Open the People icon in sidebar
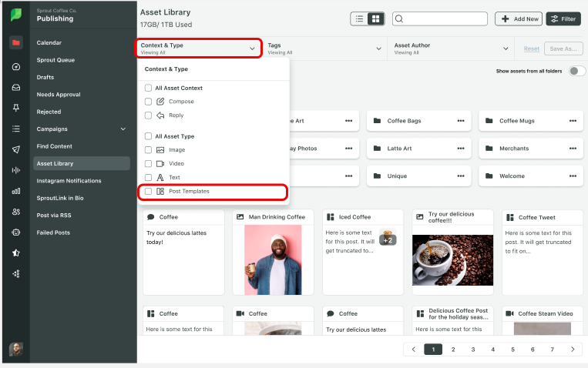The image size is (588, 368). point(16,212)
